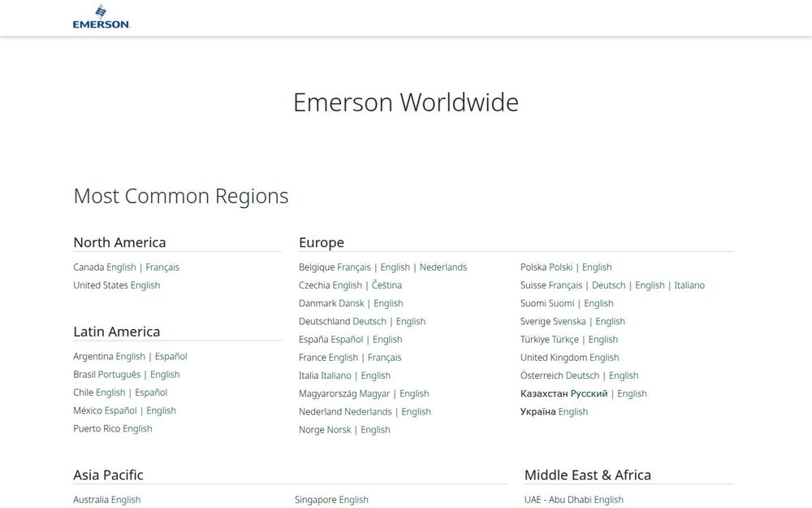Open Canada Français site
Image resolution: width=812 pixels, height=508 pixels.
(162, 267)
